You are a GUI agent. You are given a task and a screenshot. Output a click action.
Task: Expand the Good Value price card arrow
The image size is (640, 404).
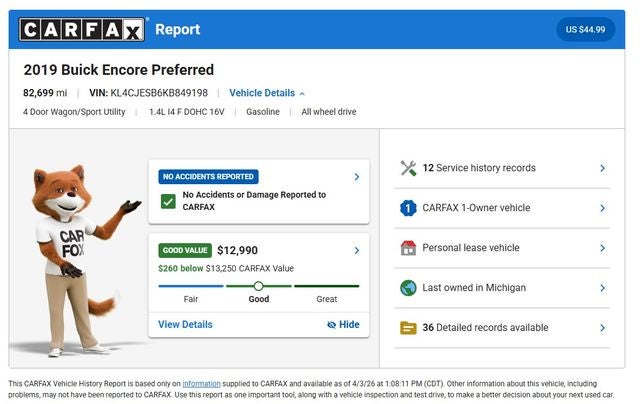click(x=357, y=250)
